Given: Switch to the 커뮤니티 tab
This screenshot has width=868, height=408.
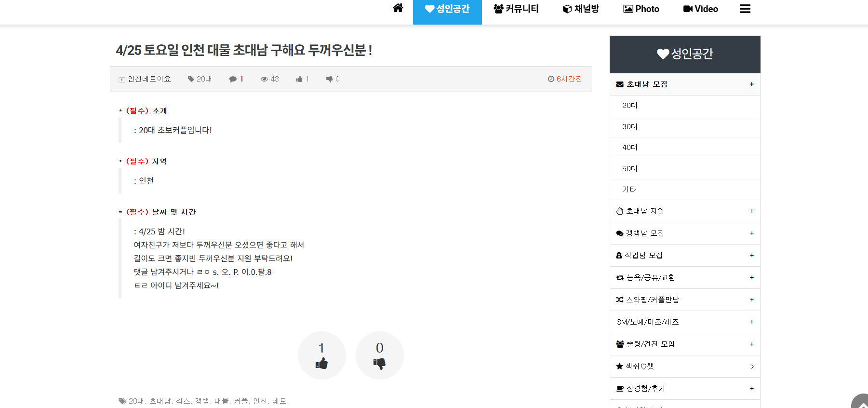Looking at the screenshot, I should point(516,9).
